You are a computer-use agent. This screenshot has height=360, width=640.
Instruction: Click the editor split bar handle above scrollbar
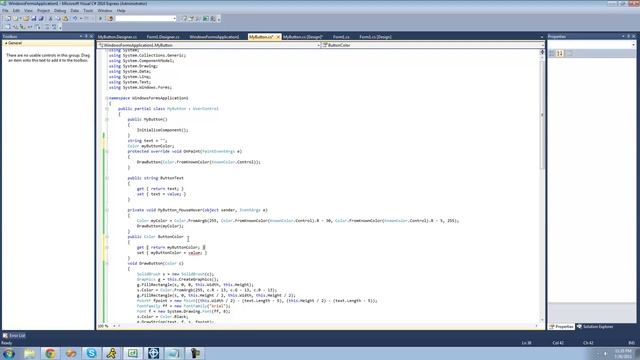click(542, 52)
